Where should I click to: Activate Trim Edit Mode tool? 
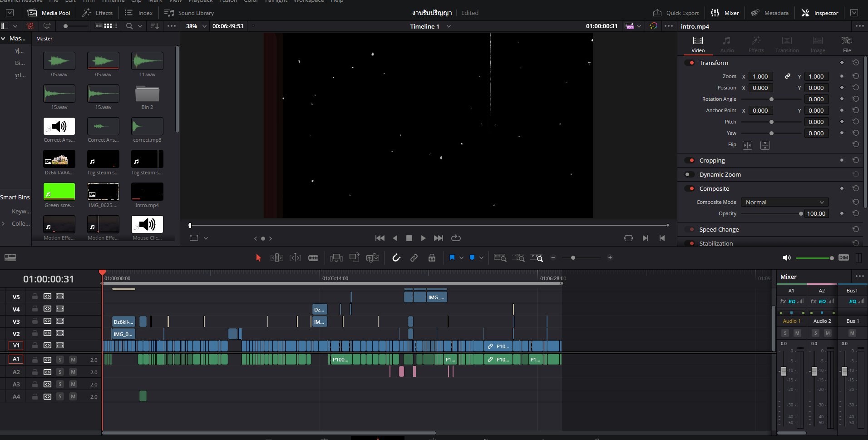277,258
